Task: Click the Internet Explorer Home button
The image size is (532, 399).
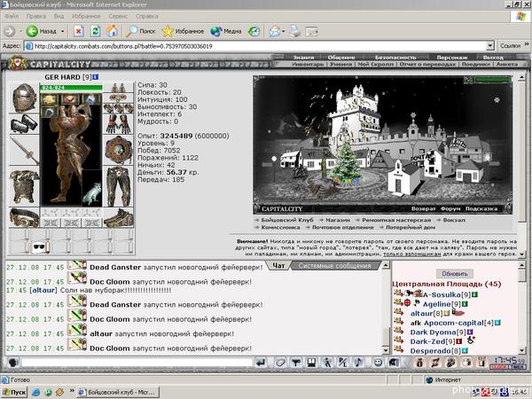Action: coord(112,31)
